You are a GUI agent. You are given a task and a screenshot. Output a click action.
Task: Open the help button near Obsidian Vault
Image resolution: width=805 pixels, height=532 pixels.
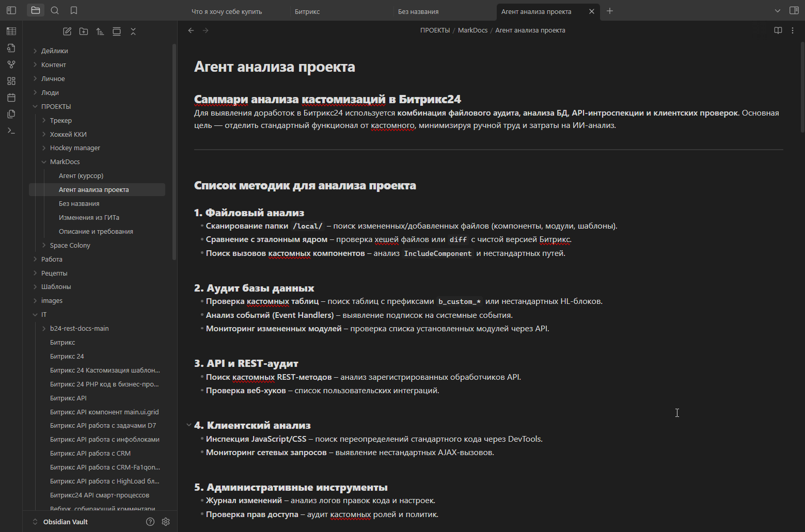[x=150, y=522]
